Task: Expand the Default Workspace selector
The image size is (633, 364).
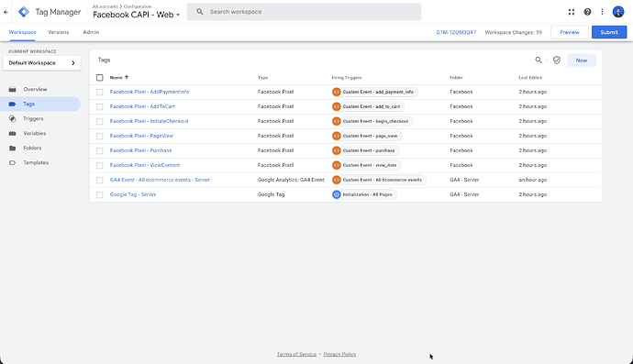Action: [x=41, y=63]
